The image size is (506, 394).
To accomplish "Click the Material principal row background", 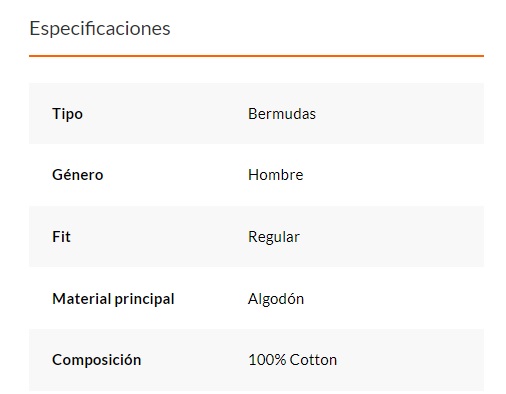I will click(x=256, y=298).
